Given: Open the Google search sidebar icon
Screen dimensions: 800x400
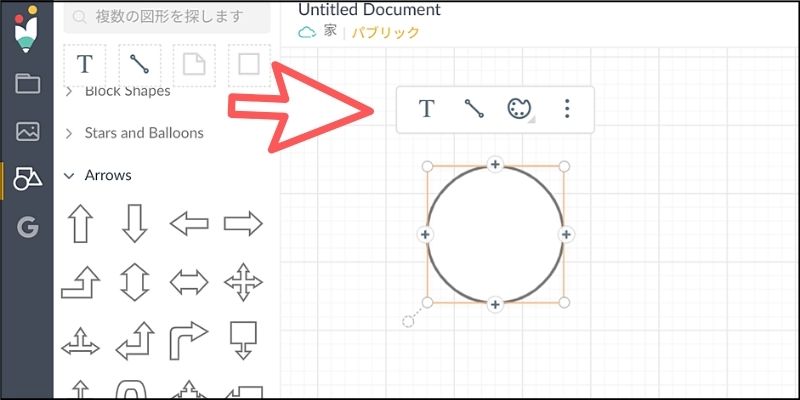Looking at the screenshot, I should pos(27,227).
